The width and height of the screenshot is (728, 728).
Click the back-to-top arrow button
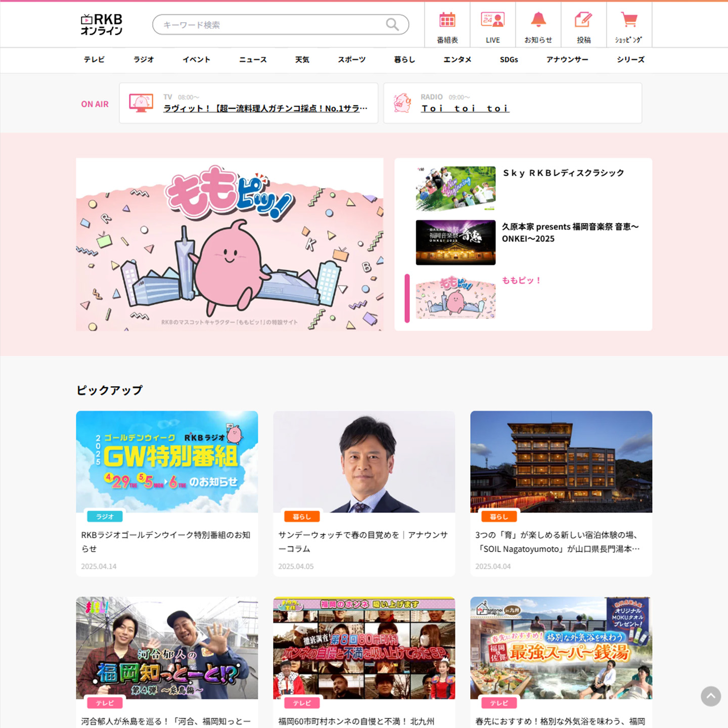pos(711,696)
